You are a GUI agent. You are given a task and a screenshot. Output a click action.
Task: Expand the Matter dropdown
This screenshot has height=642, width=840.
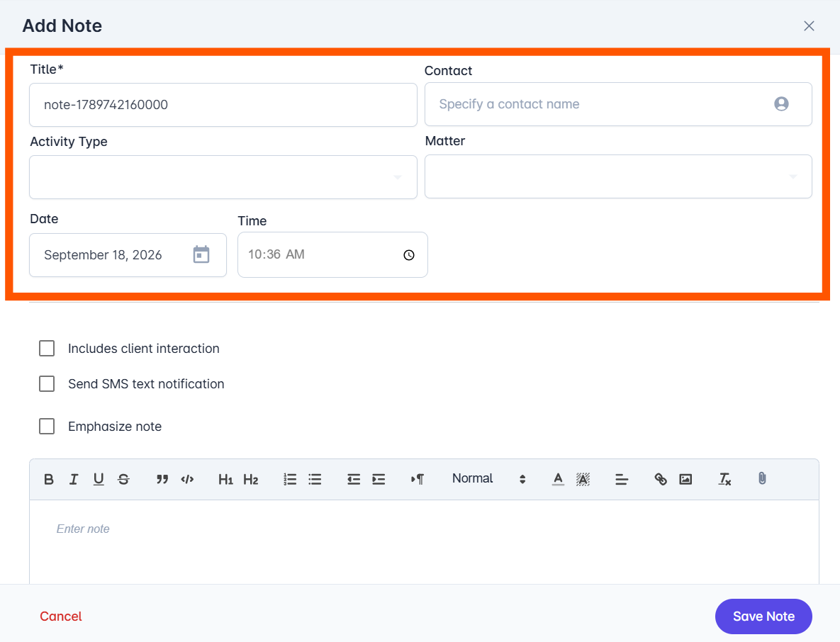coord(618,176)
